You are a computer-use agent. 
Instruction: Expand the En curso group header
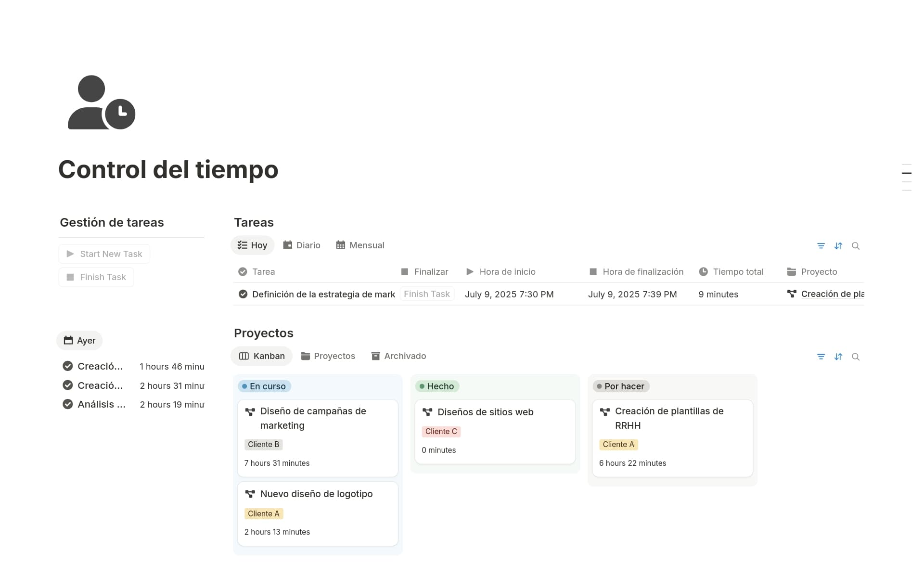[264, 386]
